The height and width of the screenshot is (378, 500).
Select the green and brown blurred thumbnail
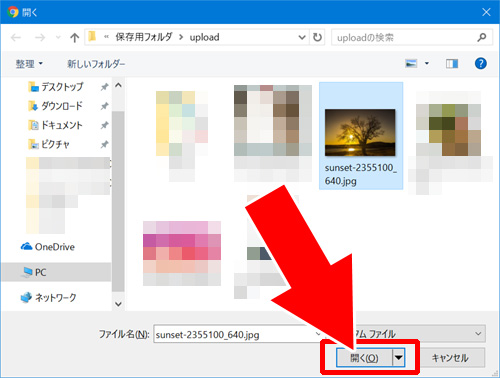[448, 130]
